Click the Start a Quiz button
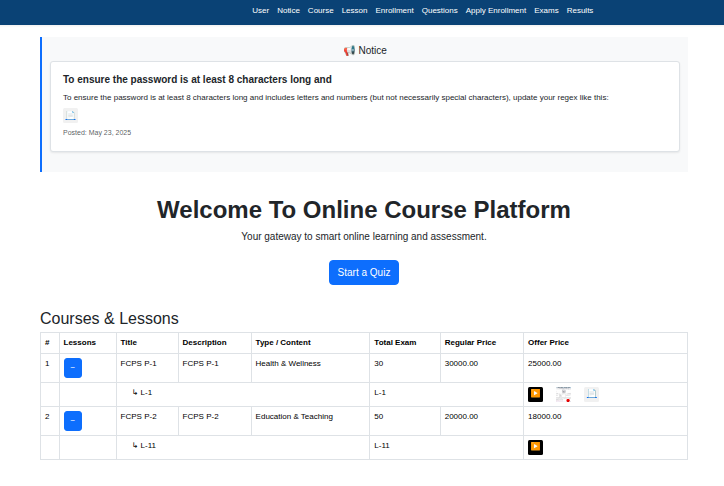Viewport: 724px width, 486px height. (364, 272)
